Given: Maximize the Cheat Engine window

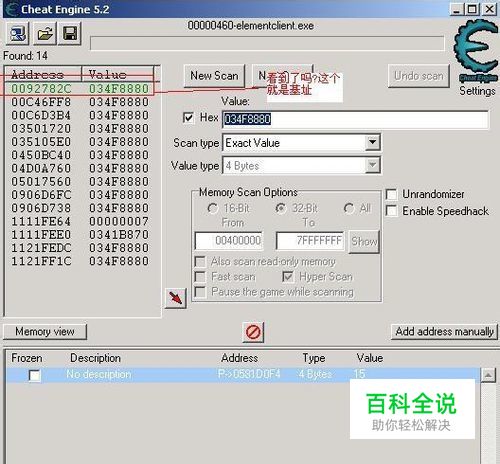Looking at the screenshot, I should click(472, 9).
